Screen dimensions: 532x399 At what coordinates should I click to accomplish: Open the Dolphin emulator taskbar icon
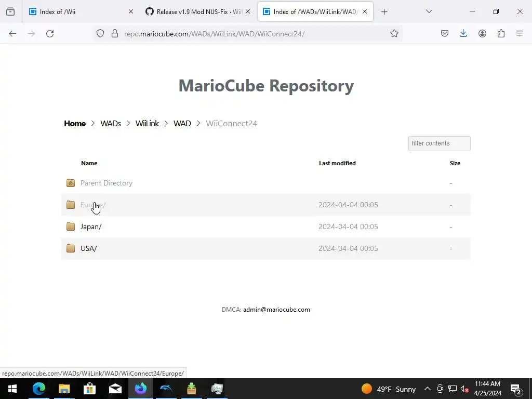166,389
